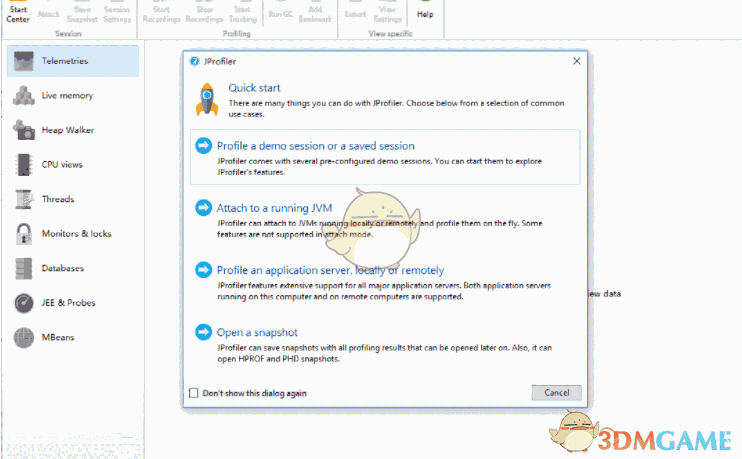The height and width of the screenshot is (459, 742).
Task: Click the Live memory label
Action: pos(67,96)
